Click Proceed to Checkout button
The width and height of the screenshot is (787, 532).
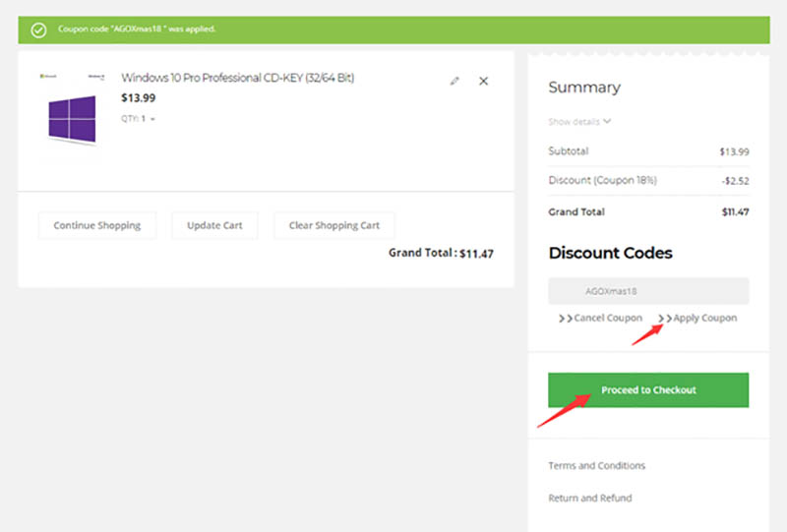(x=648, y=390)
